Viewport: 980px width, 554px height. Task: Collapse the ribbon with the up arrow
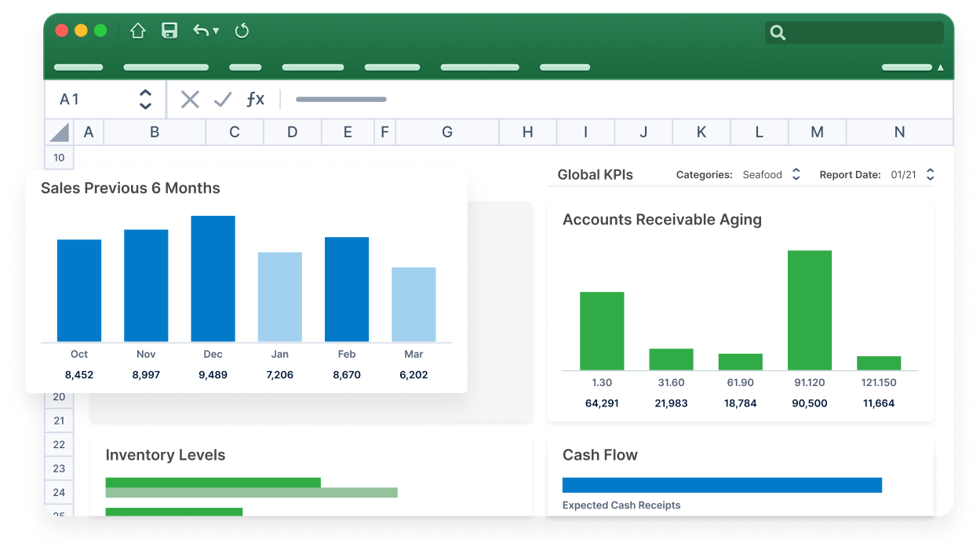pyautogui.click(x=940, y=67)
